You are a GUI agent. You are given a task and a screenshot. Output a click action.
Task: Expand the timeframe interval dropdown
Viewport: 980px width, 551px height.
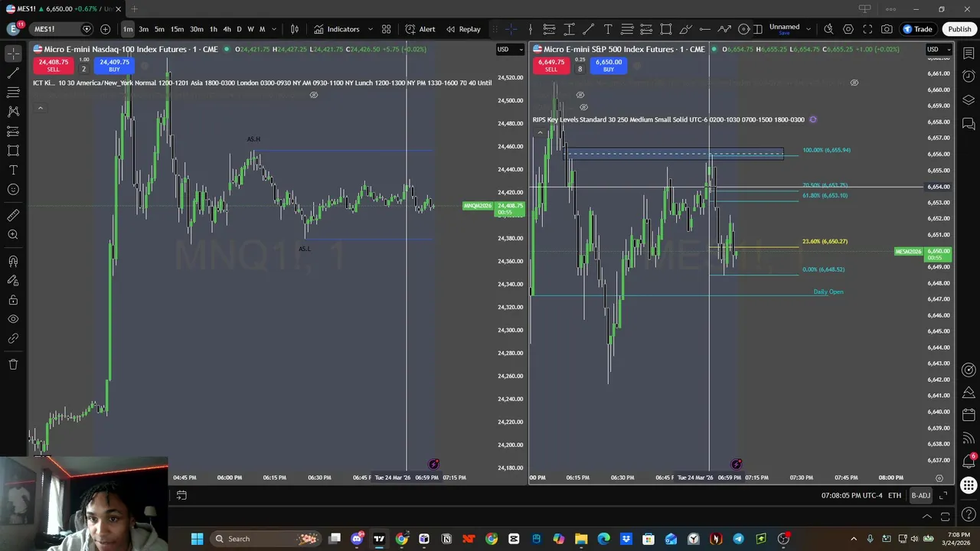pyautogui.click(x=274, y=29)
